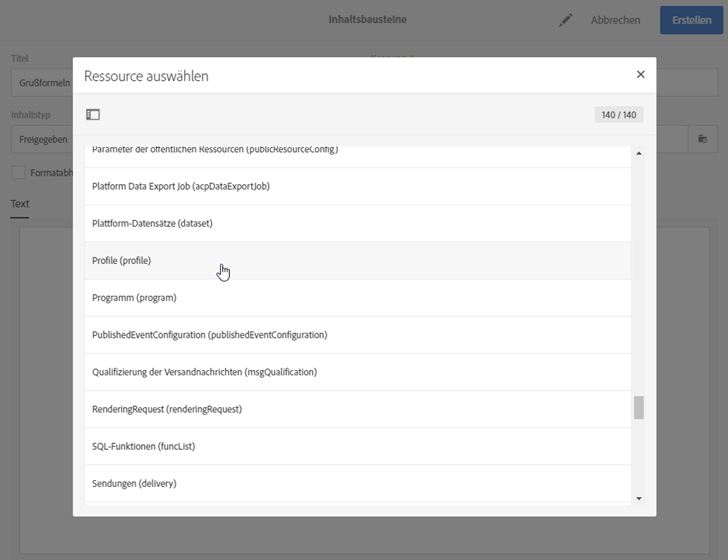728x560 pixels.
Task: Select Sendungen (delivery) resource
Action: tap(134, 484)
